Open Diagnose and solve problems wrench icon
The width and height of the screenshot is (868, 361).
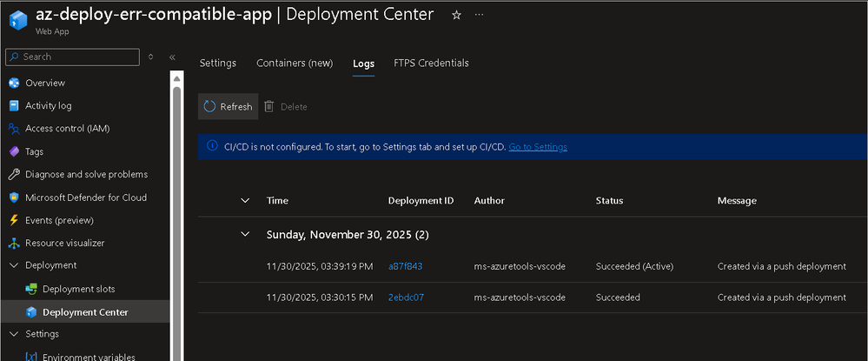coord(14,174)
